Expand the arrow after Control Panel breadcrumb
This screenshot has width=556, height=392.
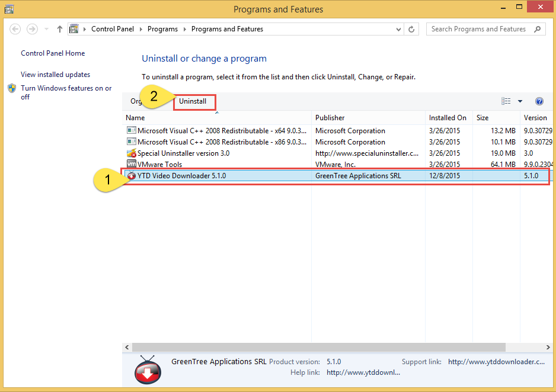pos(140,29)
